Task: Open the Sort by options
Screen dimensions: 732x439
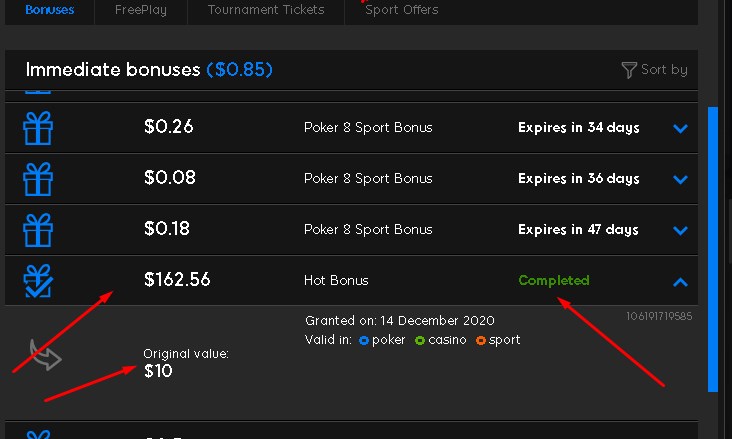Action: (x=654, y=70)
